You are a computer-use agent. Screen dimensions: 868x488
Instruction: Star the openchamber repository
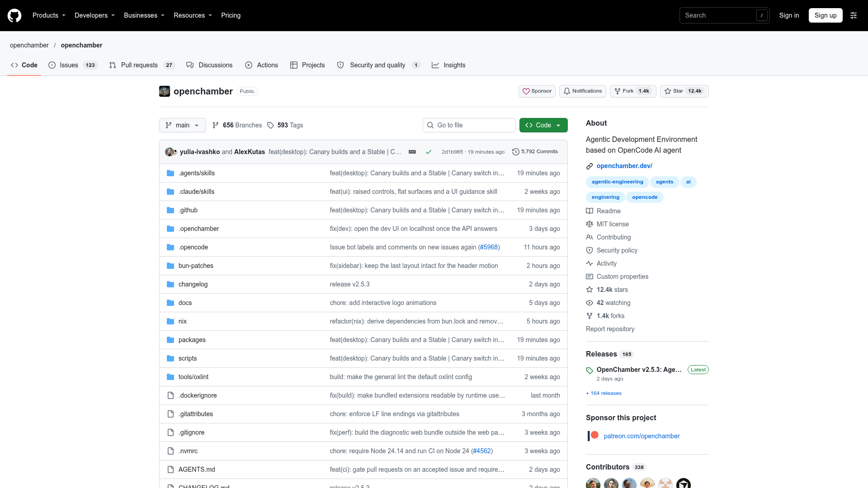[x=684, y=91]
